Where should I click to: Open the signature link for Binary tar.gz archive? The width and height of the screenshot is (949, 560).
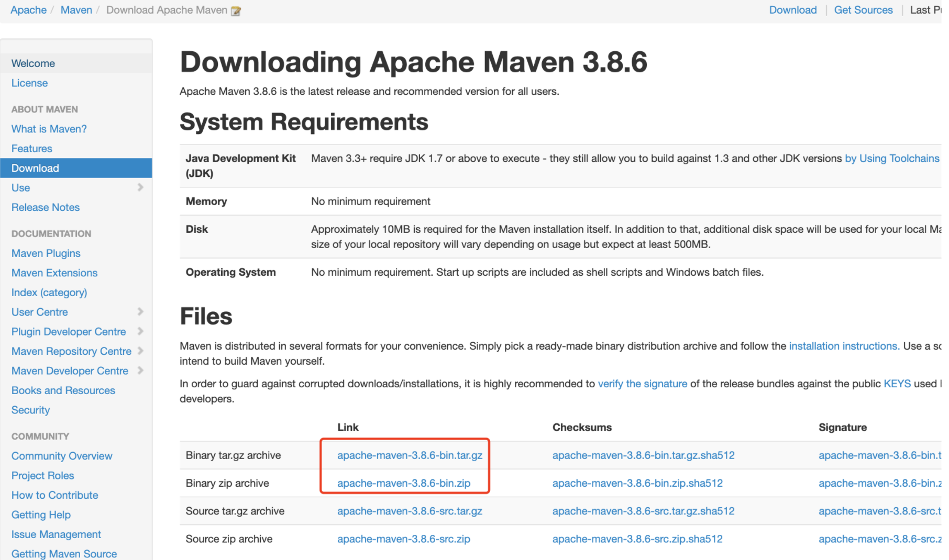880,455
